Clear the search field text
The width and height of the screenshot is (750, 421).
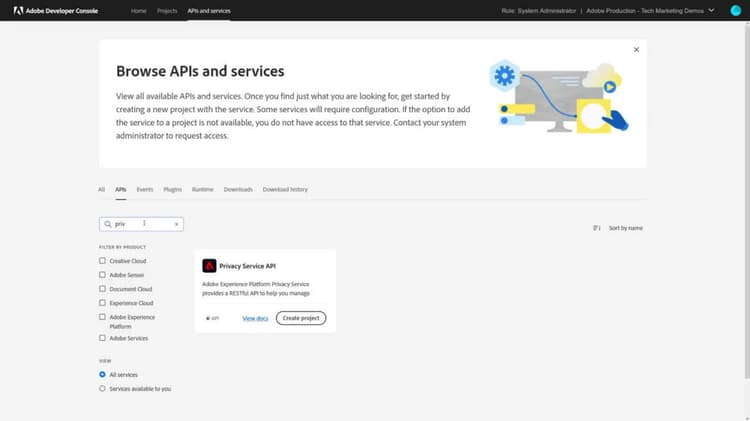pyautogui.click(x=176, y=224)
